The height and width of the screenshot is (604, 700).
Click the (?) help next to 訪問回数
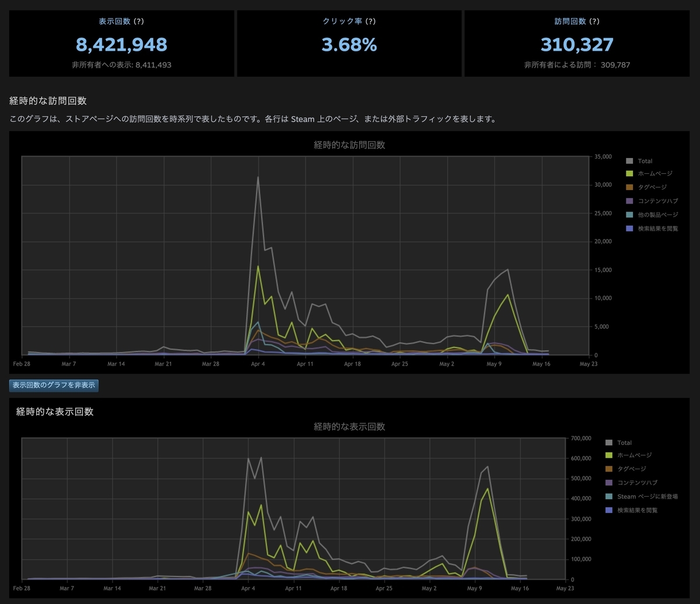click(x=594, y=22)
